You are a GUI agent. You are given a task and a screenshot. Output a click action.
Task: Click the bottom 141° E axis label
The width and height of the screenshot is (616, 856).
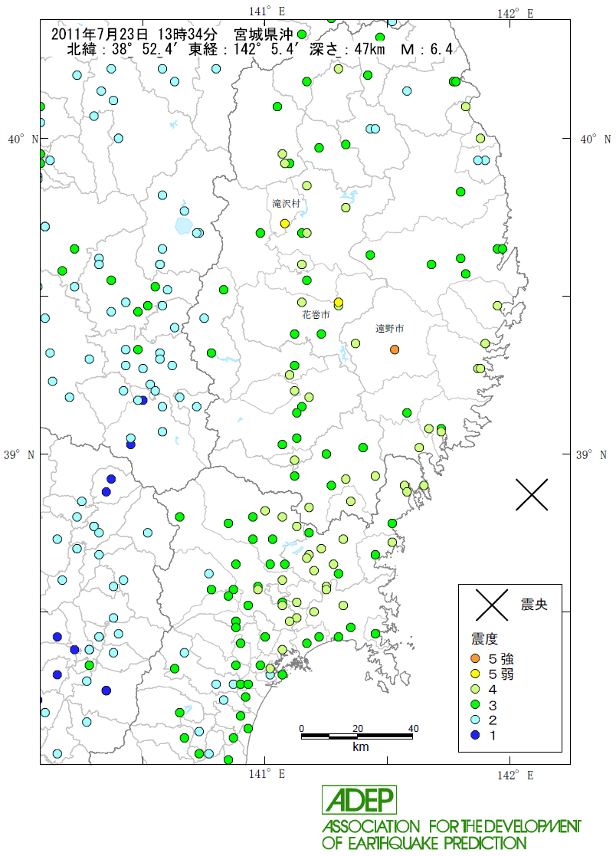click(267, 773)
